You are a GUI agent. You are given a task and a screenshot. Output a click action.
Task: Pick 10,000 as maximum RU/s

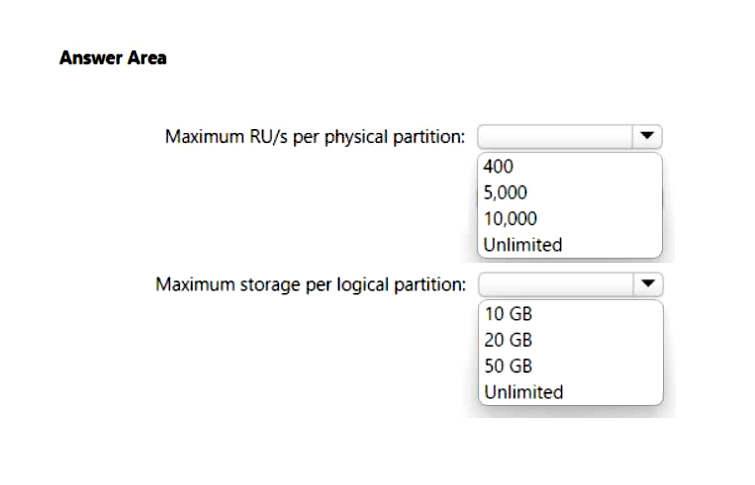511,218
